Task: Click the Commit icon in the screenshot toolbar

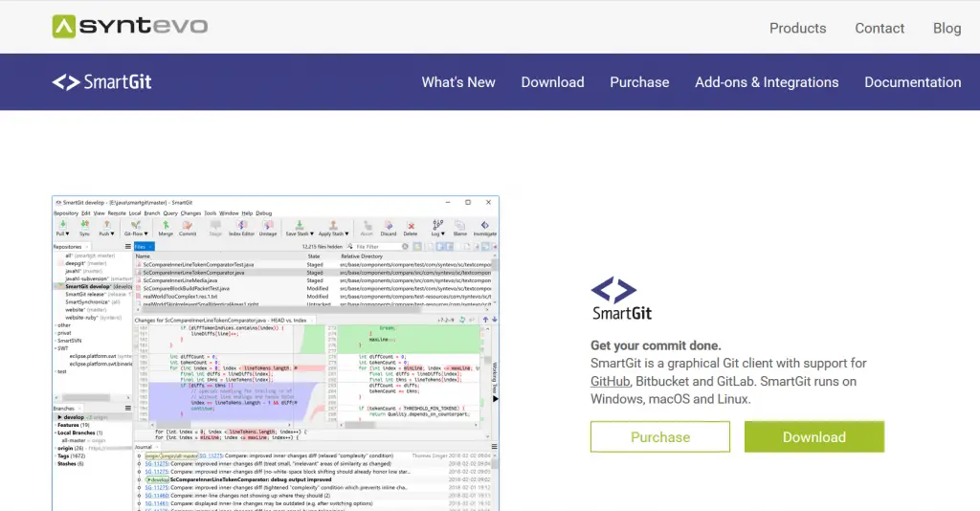Action: click(188, 228)
